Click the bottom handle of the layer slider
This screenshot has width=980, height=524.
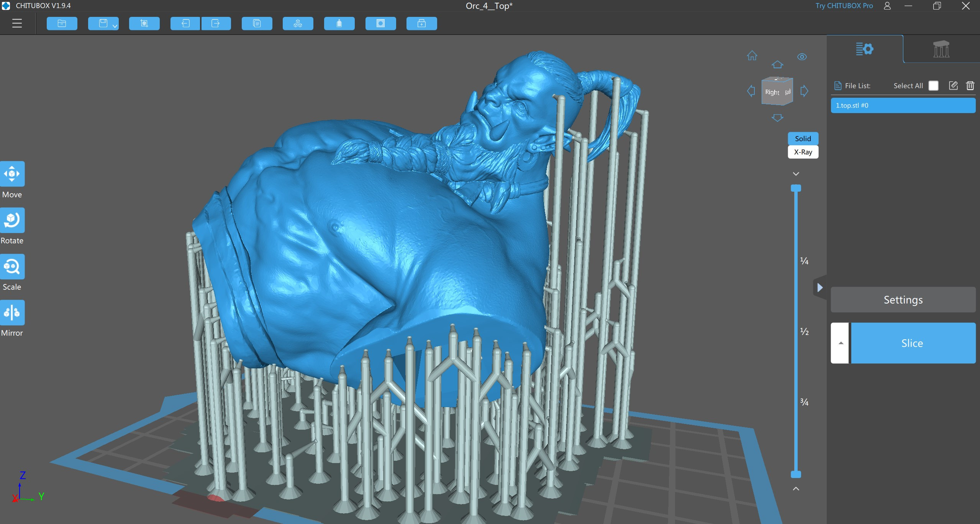(796, 474)
